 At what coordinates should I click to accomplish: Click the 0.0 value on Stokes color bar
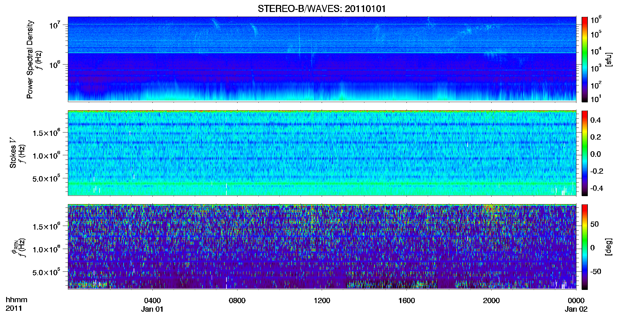tap(596, 154)
